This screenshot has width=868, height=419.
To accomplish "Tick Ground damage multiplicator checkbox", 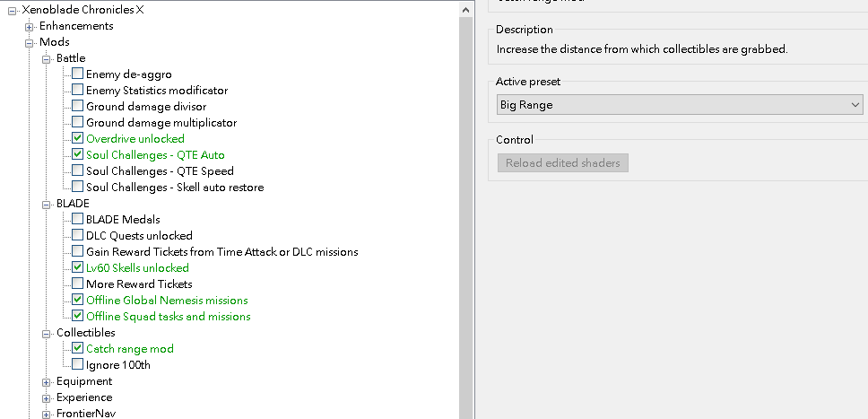I will 77,122.
